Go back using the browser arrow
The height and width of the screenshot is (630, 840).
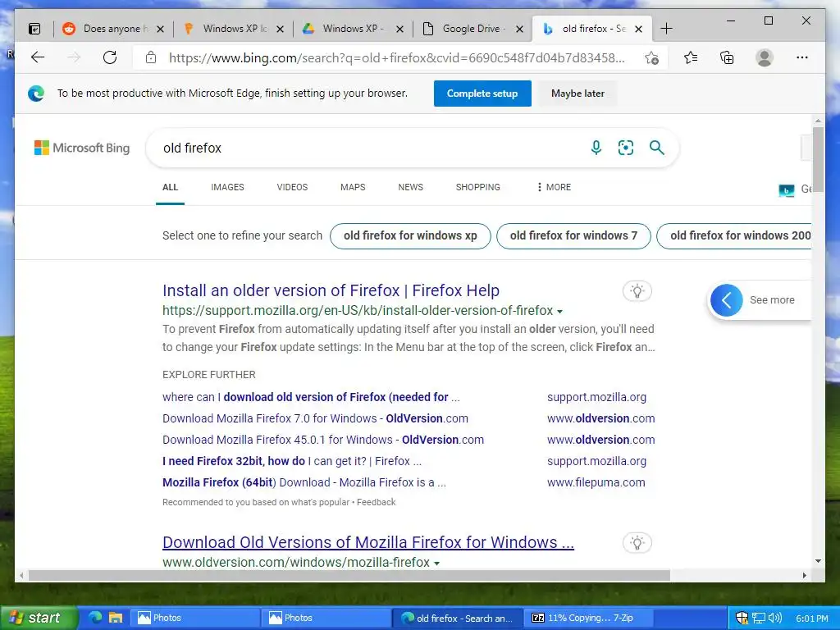tap(38, 57)
